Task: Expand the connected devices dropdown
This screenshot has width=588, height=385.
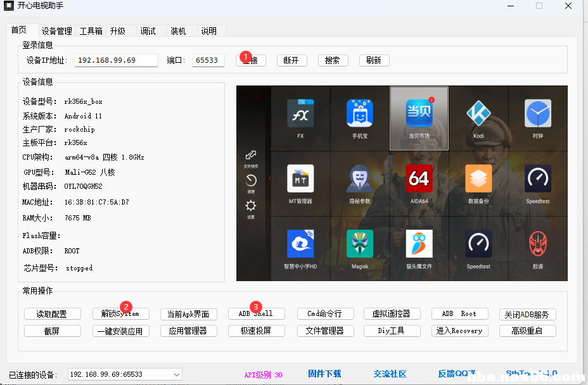Action: 176,374
